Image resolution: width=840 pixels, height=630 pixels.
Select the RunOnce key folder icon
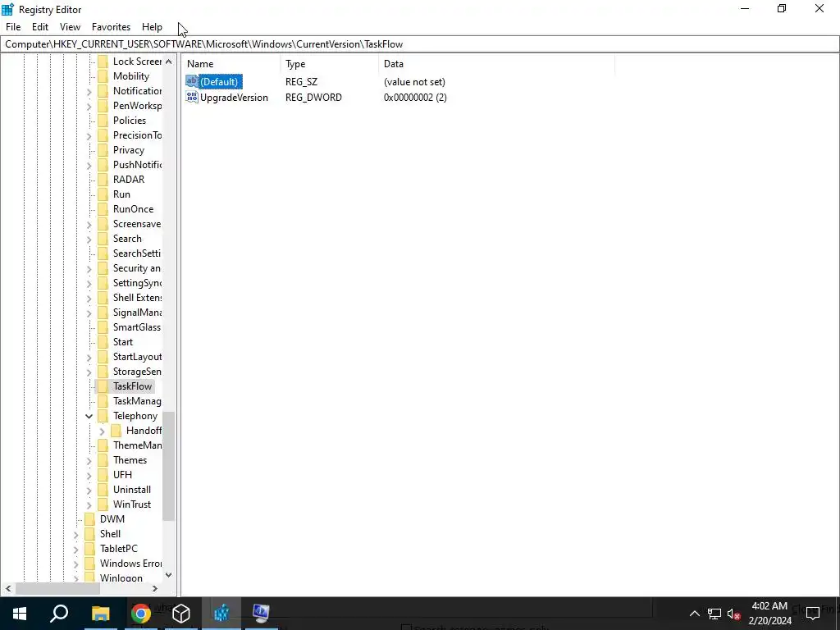[x=103, y=209]
